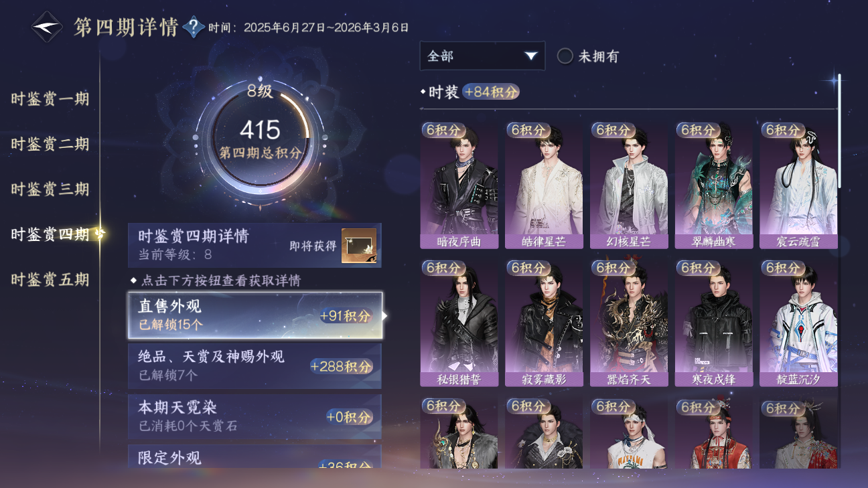The height and width of the screenshot is (488, 868).
Task: Click the 本期天霓染 entry
Action: click(255, 416)
